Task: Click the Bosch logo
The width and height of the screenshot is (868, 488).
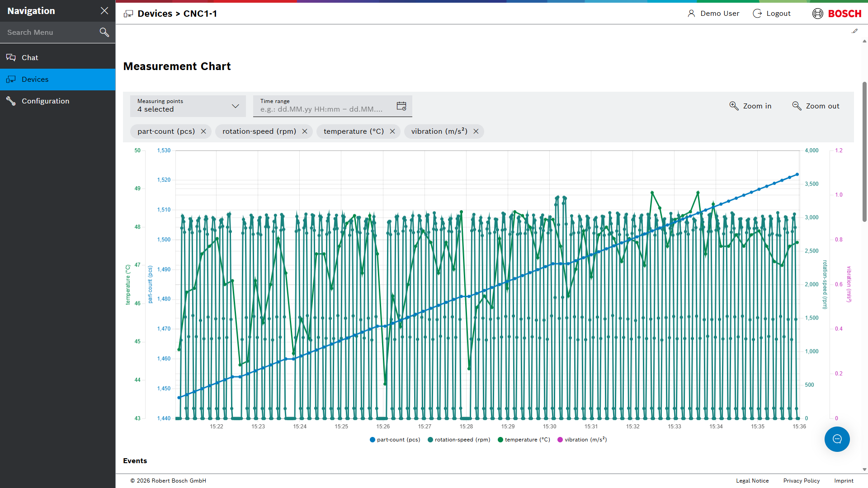Action: click(837, 14)
